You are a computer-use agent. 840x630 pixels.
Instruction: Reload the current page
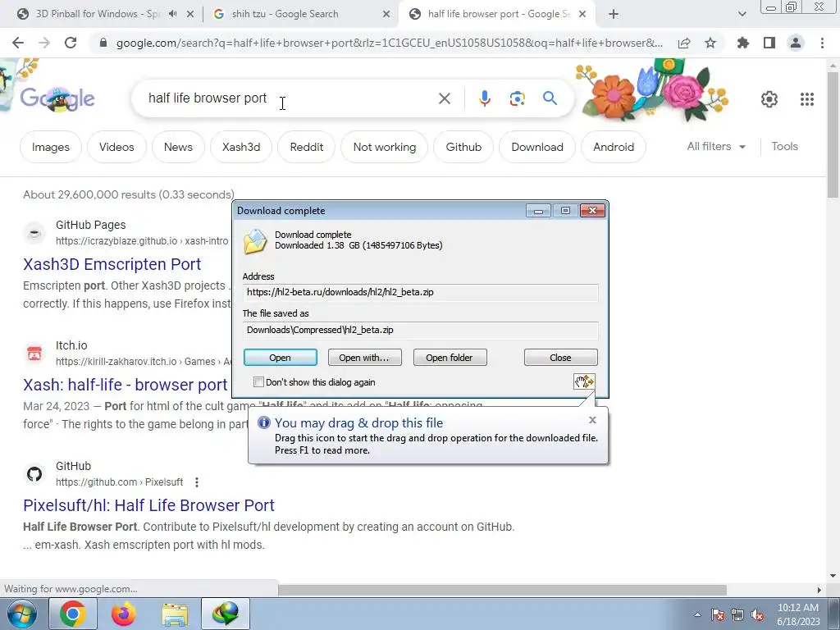point(71,43)
